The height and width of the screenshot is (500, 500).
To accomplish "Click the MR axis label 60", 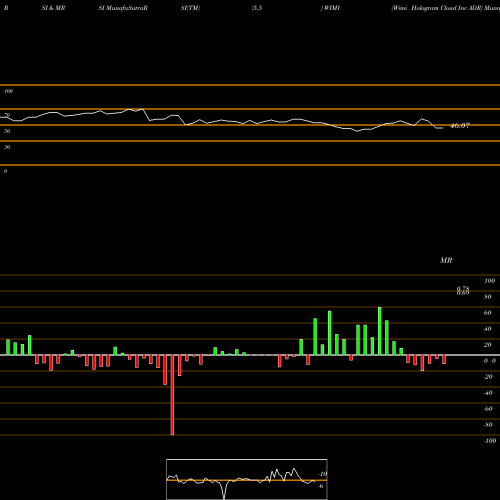I will (x=488, y=313).
